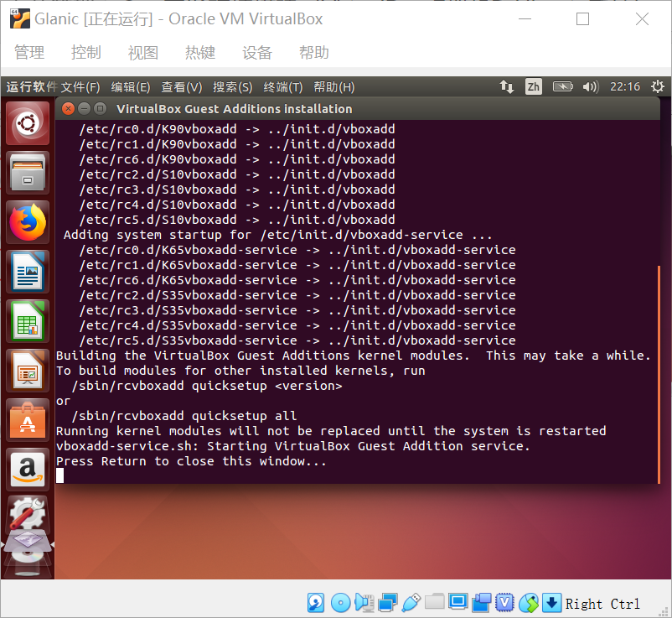672x618 pixels.
Task: Click the '/sbin/rcvboxadd quicksetup all' line
Action: pyautogui.click(x=184, y=416)
